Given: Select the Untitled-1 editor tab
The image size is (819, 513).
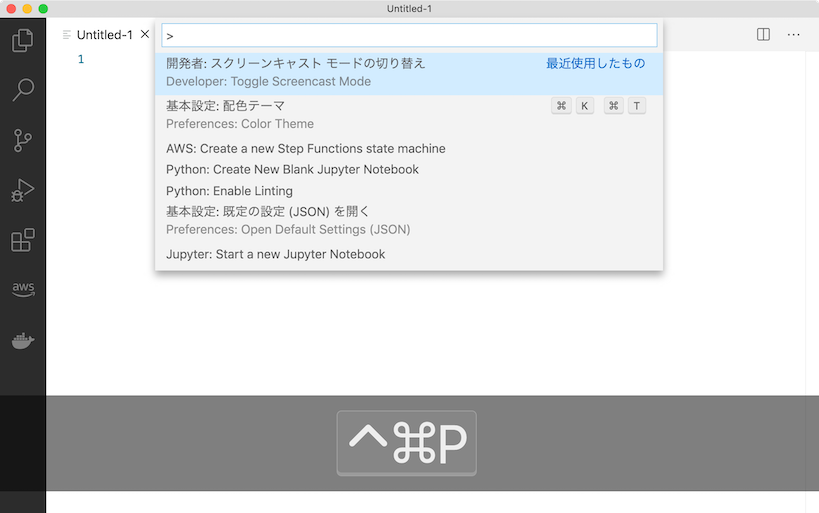Looking at the screenshot, I should (104, 34).
